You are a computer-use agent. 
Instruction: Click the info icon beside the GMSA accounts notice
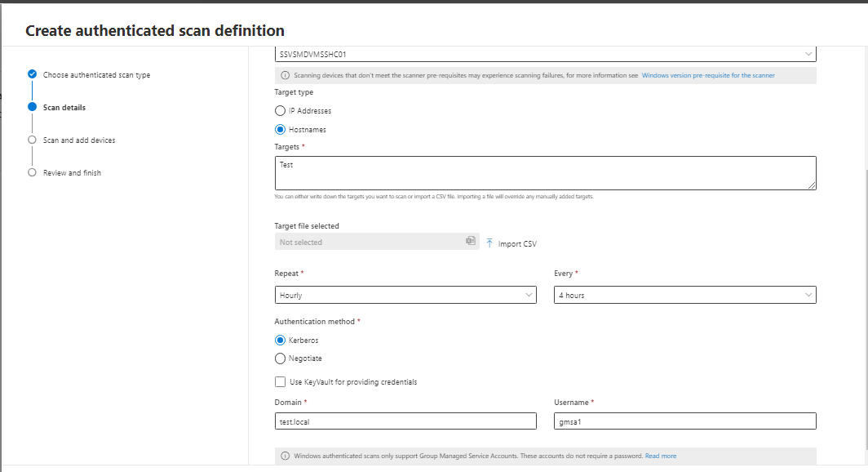pos(283,455)
